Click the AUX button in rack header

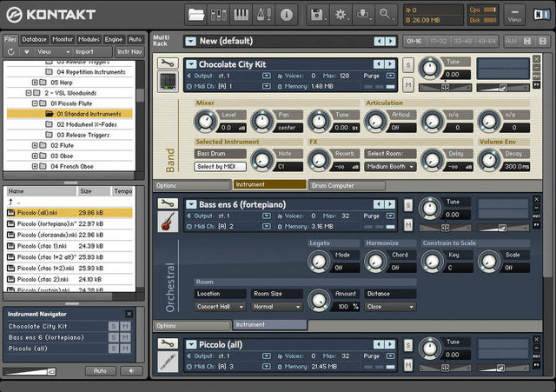(511, 41)
